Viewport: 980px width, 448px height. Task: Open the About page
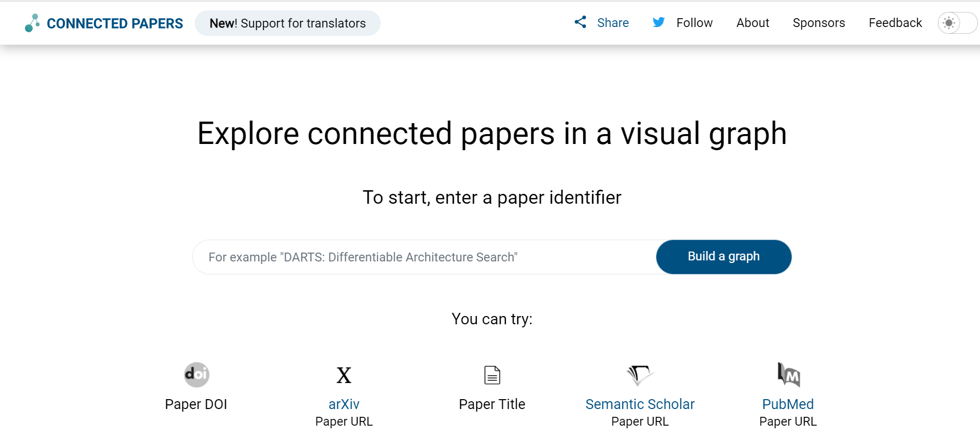[x=753, y=23]
